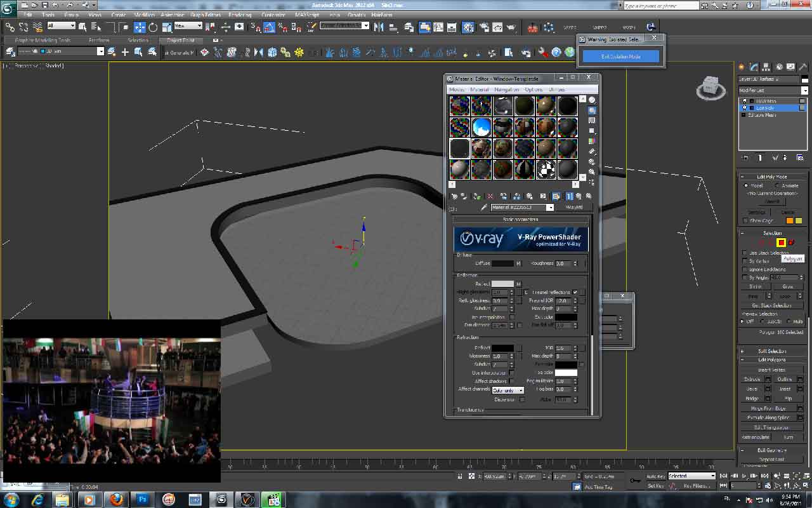The height and width of the screenshot is (508, 812).
Task: Click the Undo arrow icon
Action: pos(55,5)
